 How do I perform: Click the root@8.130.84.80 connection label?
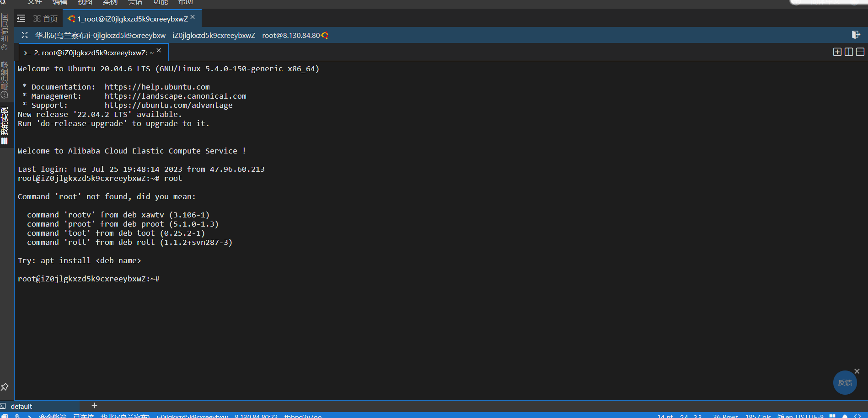coord(291,35)
